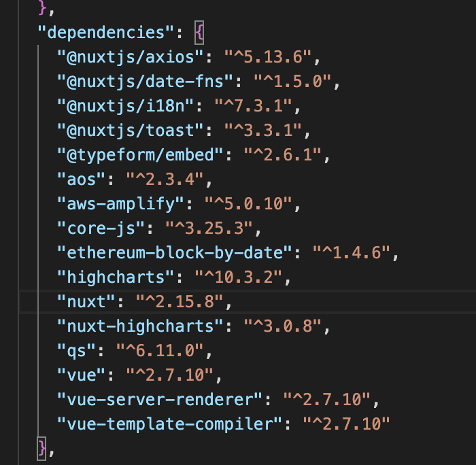Click the "ethereum-block-by-date" package name
476x465 pixels.
175,253
